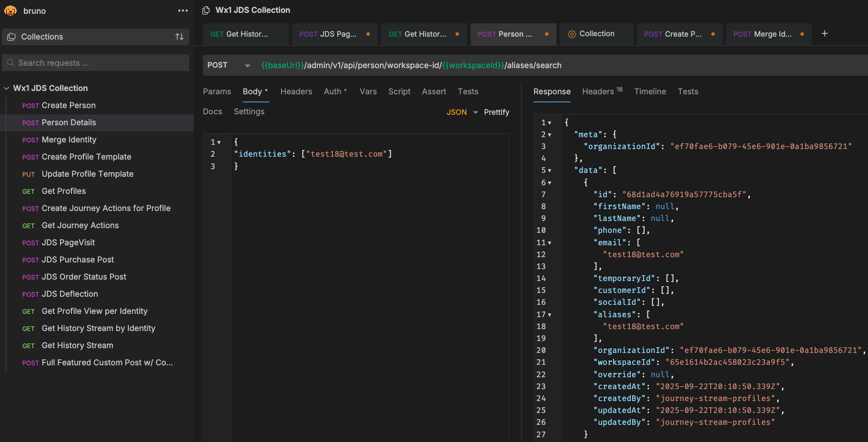Select the Response tab
This screenshot has height=442, width=868.
(x=552, y=91)
